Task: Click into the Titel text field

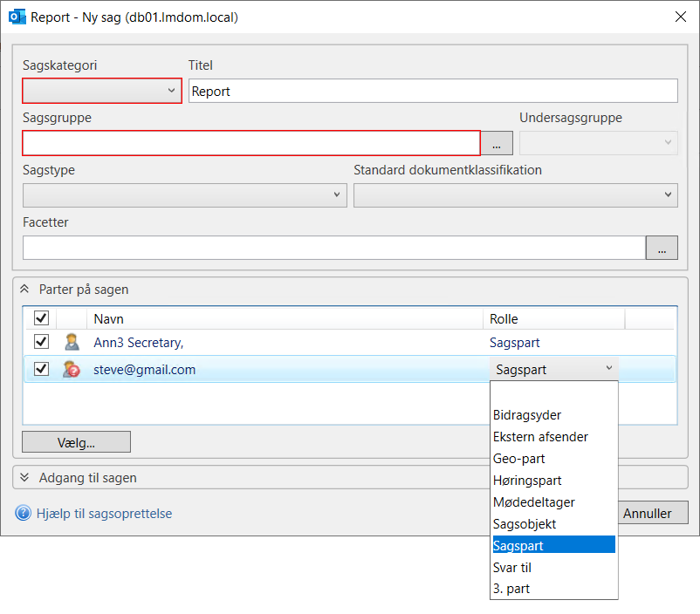Action: tap(433, 91)
